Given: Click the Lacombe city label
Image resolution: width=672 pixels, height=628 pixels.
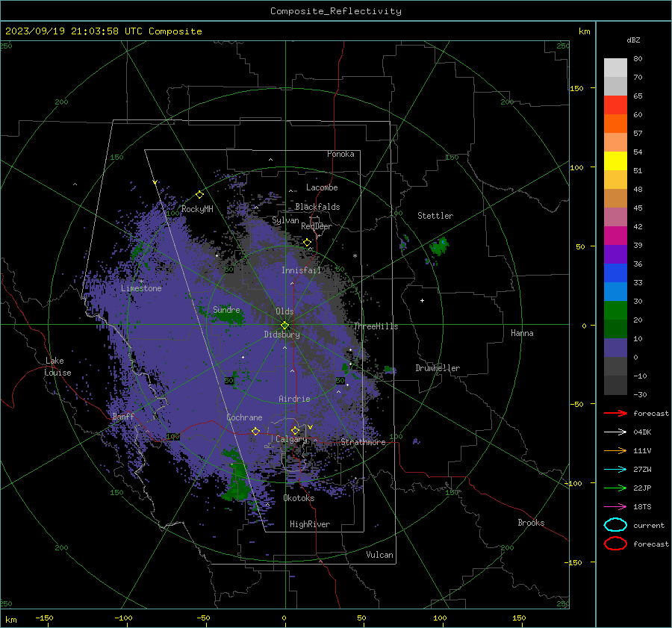Looking at the screenshot, I should [322, 187].
